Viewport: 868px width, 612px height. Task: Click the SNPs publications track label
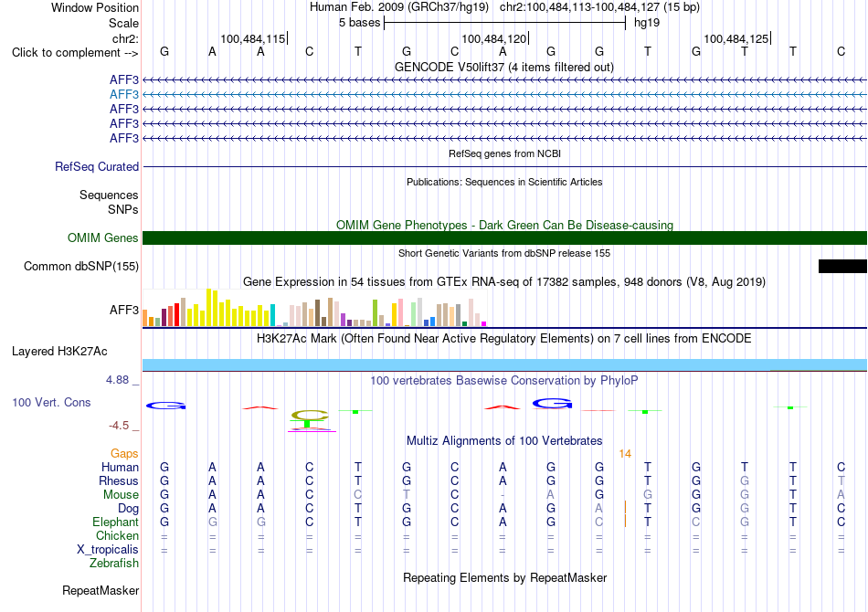click(123, 210)
